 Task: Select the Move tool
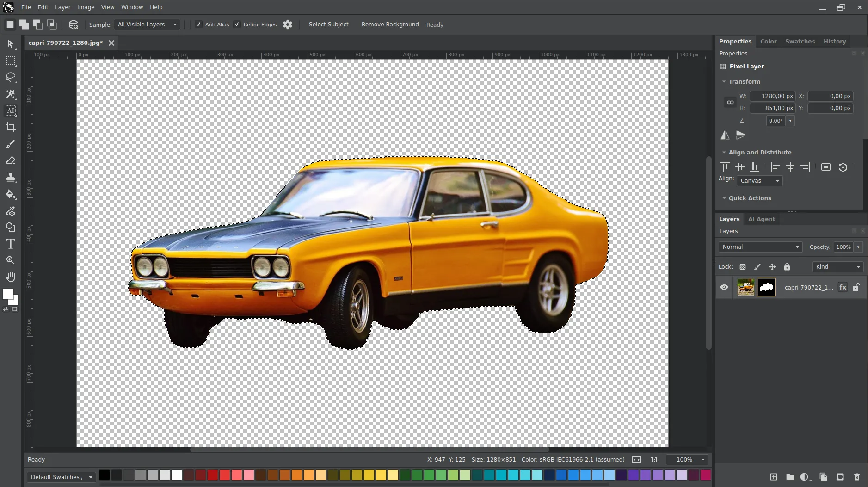(11, 44)
